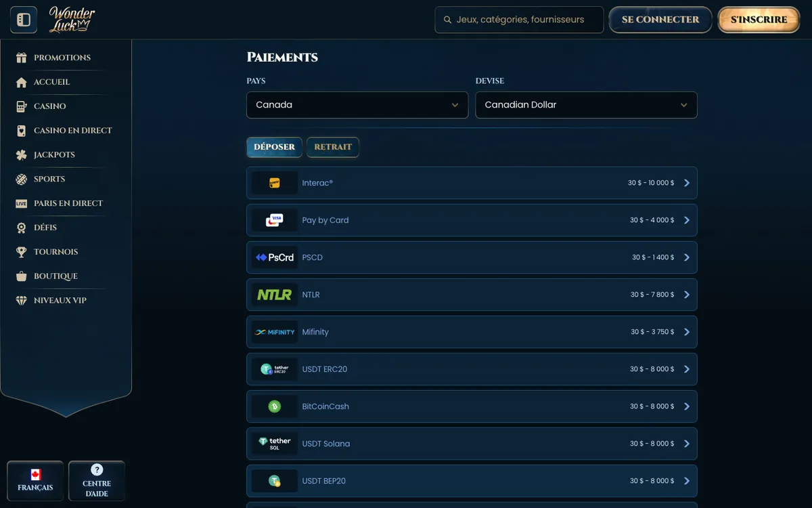
Task: Click the Mifinity method name
Action: [x=315, y=332]
